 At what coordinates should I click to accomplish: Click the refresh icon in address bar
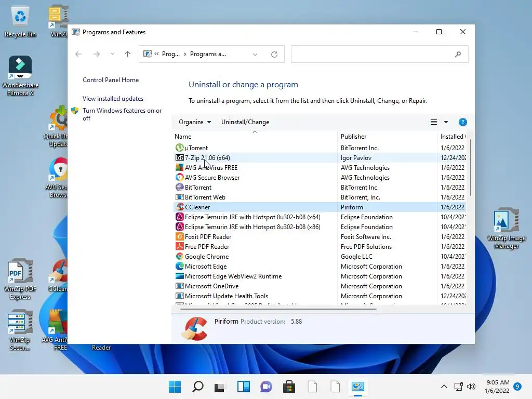[274, 54]
